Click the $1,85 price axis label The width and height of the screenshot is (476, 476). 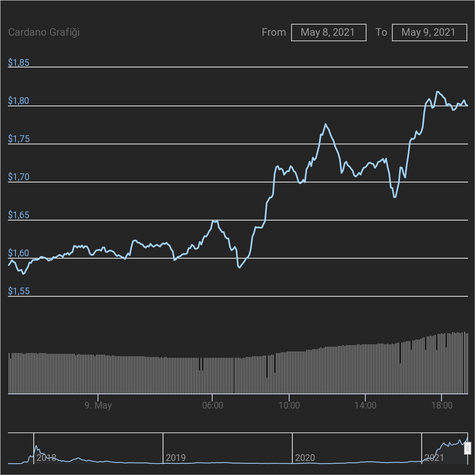coord(19,62)
